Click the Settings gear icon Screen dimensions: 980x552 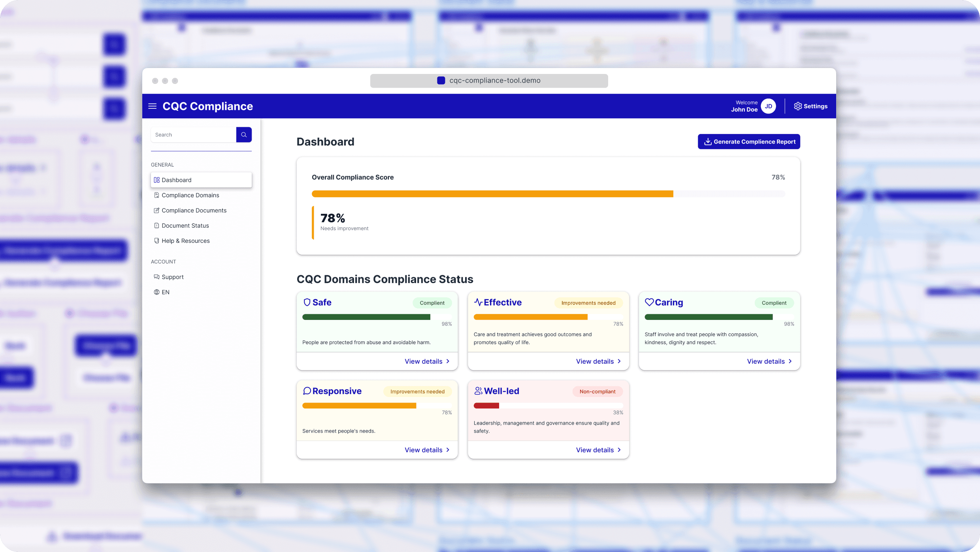point(798,106)
